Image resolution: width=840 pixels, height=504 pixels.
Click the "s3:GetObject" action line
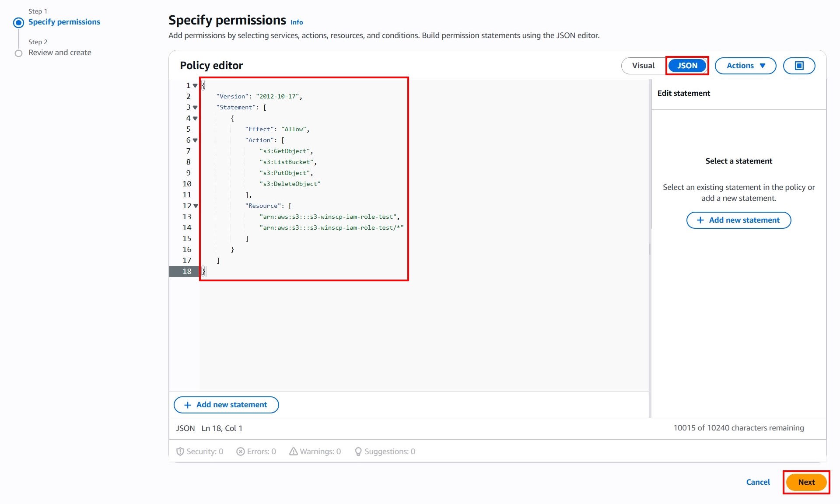(x=286, y=151)
